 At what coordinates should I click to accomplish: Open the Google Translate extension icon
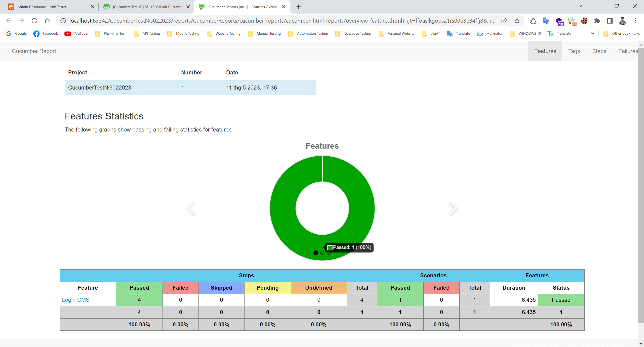click(x=546, y=21)
